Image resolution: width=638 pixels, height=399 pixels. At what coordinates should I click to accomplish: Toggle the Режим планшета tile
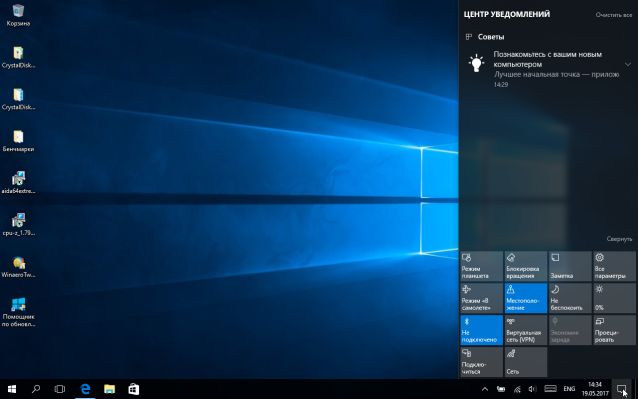point(481,266)
